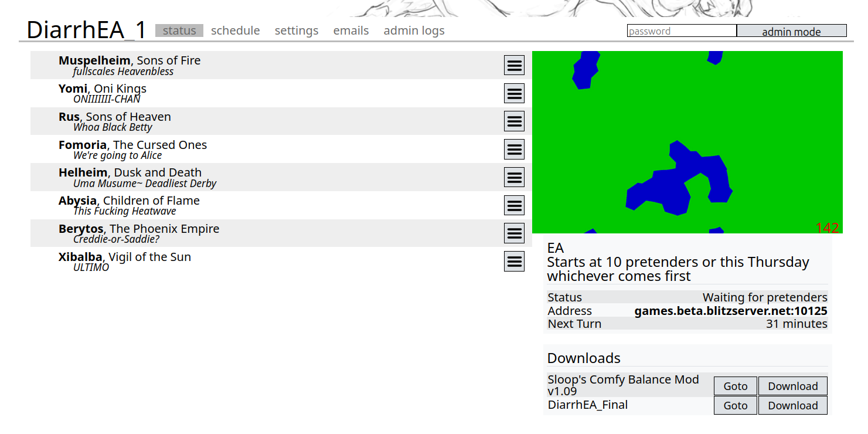Open hamburger menu for Xibalba row

pyautogui.click(x=514, y=261)
